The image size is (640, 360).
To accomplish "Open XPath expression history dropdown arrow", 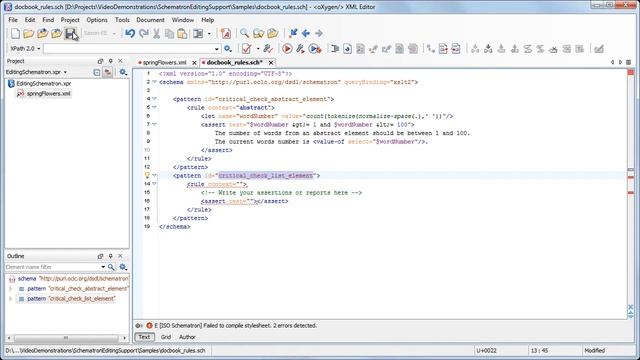I will coord(217,49).
